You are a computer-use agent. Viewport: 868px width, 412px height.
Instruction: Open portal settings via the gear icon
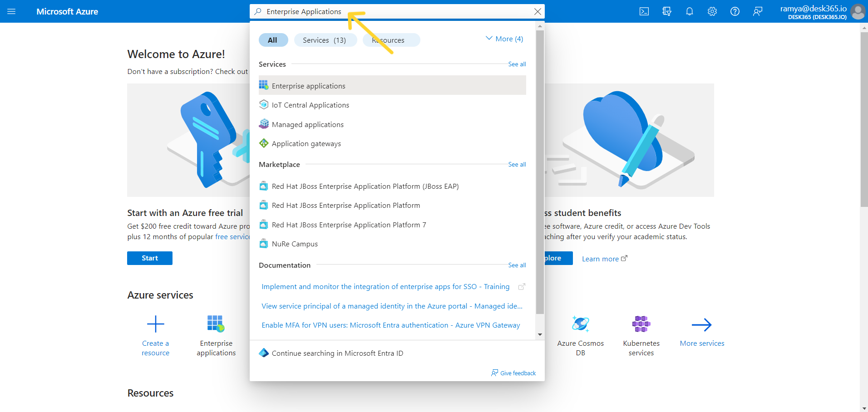point(712,11)
